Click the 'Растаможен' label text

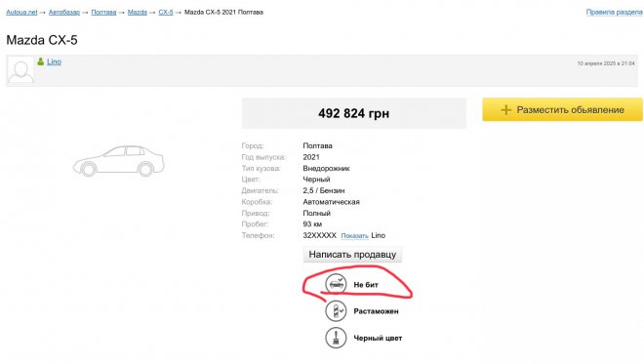[x=376, y=311]
